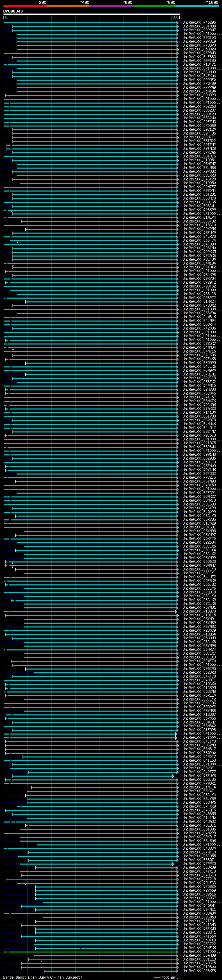The image size is (222, 980).
Task: Open hit UniRef100_B6UH09
Action: (199, 72)
